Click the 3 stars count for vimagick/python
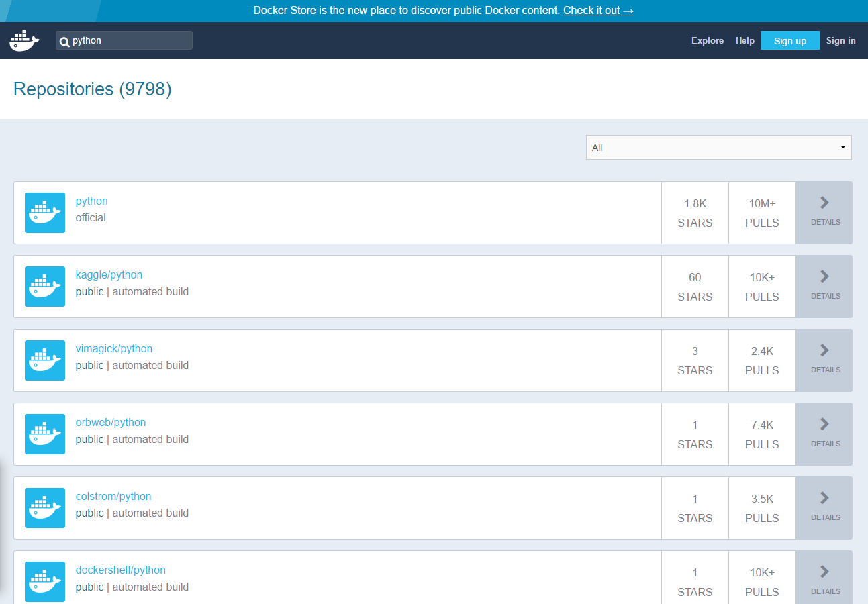868x604 pixels. 695,351
